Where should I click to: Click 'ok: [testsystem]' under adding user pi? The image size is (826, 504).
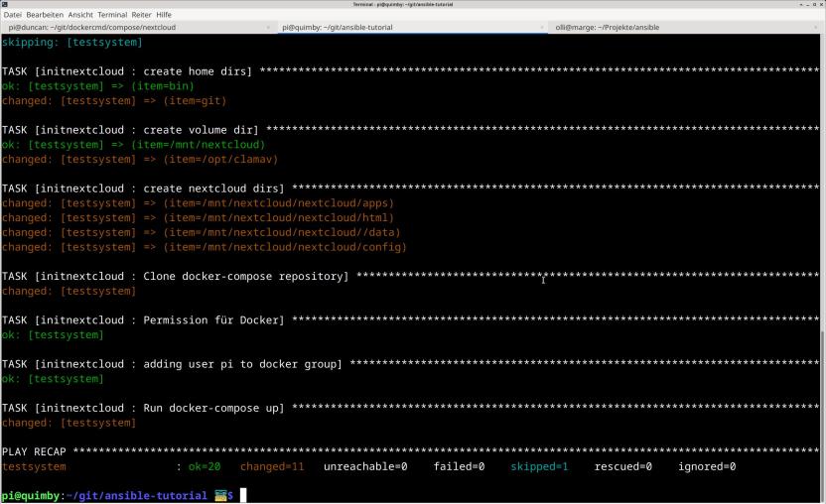click(x=53, y=379)
